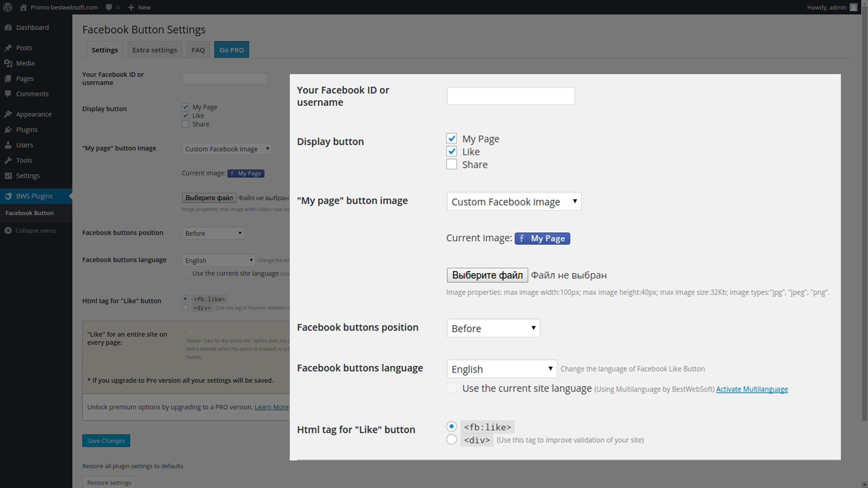The height and width of the screenshot is (488, 868).
Task: Click the Activate Multilanguage link
Action: (752, 389)
